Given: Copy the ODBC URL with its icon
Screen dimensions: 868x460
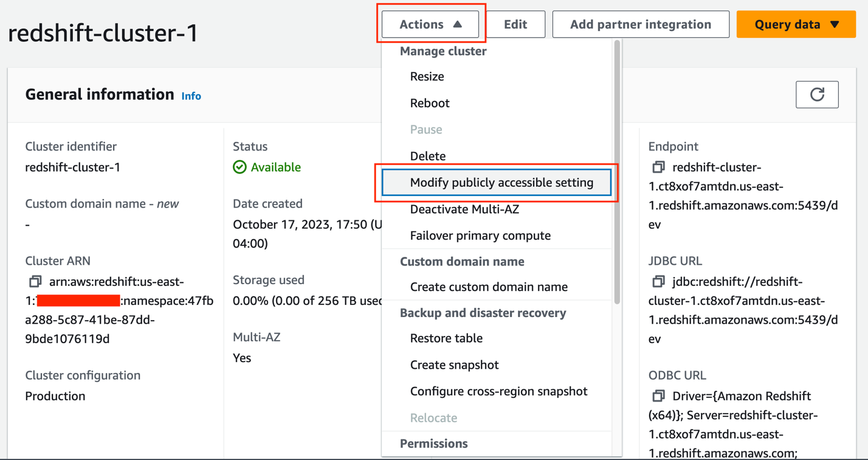Looking at the screenshot, I should [x=658, y=396].
